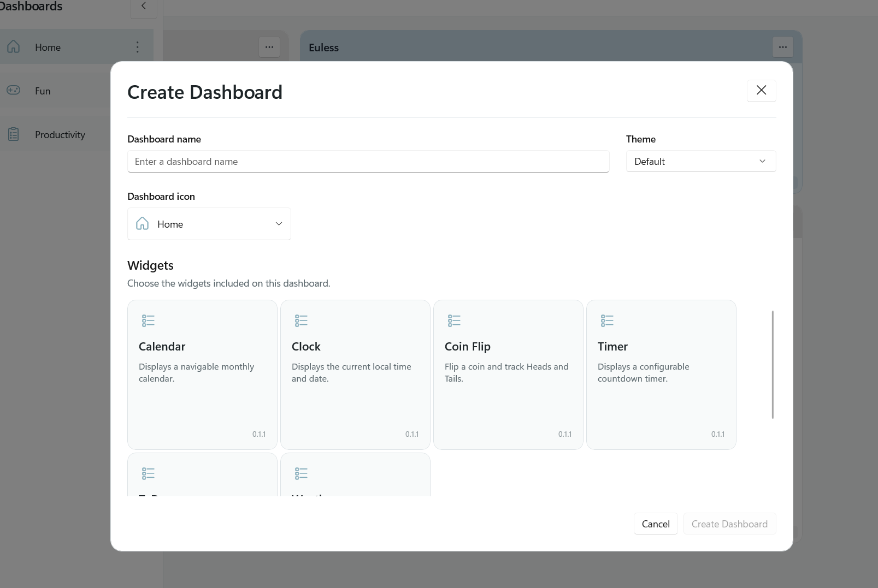The image size is (878, 588).
Task: Click the widgets list scrollbar
Action: (x=773, y=365)
